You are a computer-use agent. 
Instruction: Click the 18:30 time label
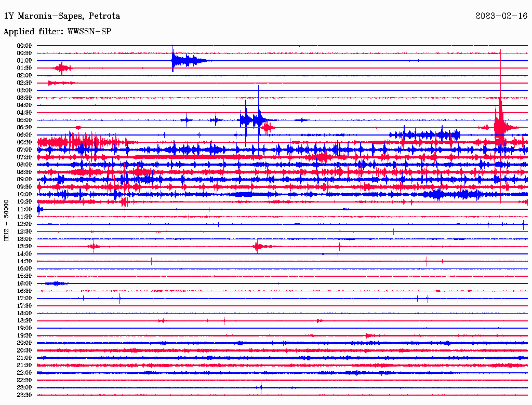click(24, 321)
